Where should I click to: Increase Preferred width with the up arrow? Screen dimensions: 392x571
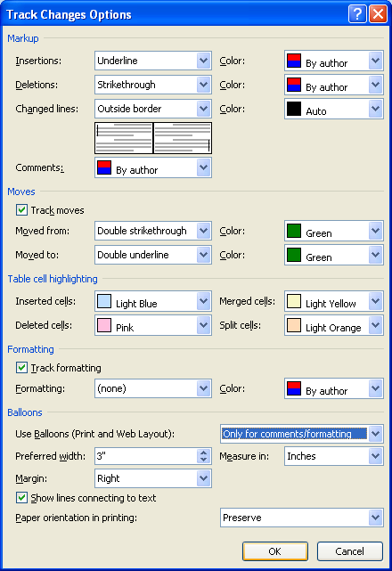tap(204, 452)
